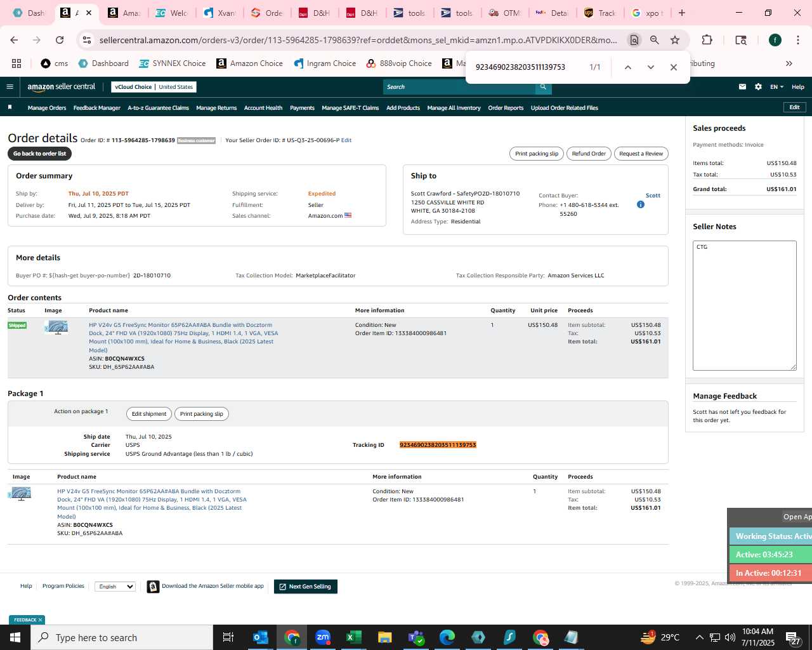Open the vCloud Choice United States selector
Viewport: 812px width, 650px height.
154,87
